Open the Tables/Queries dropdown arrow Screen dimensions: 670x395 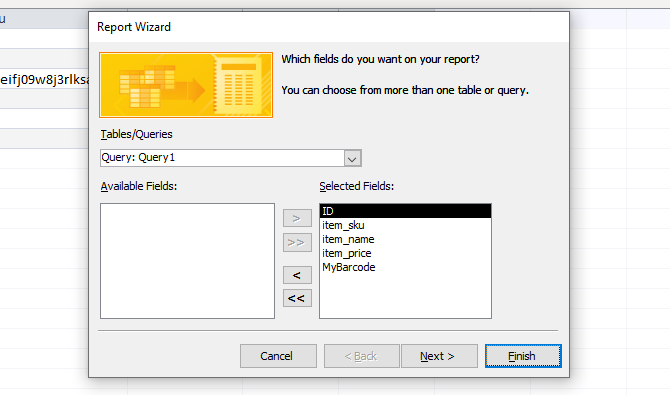pos(352,158)
